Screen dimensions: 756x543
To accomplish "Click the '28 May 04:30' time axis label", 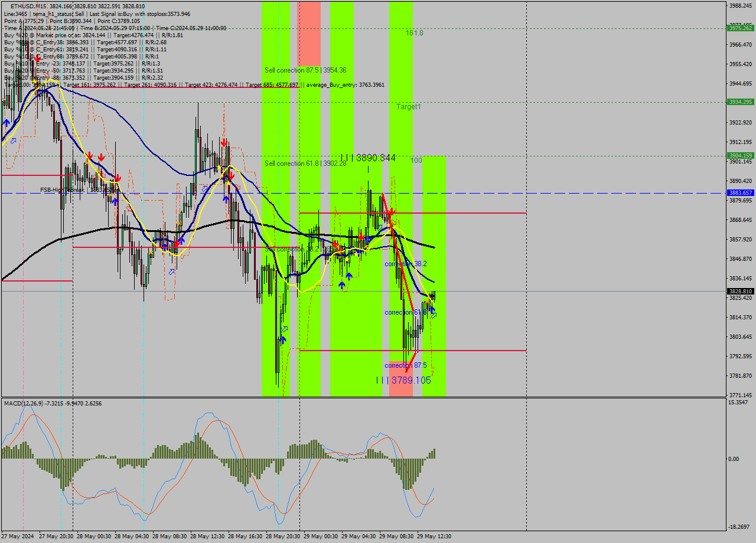I will pos(132,537).
